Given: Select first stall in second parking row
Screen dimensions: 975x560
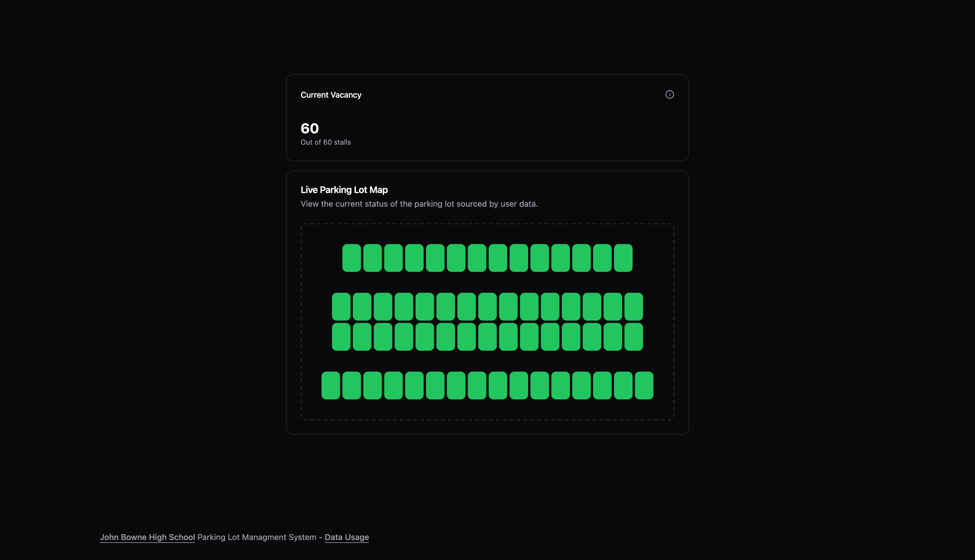Looking at the screenshot, I should tap(341, 307).
